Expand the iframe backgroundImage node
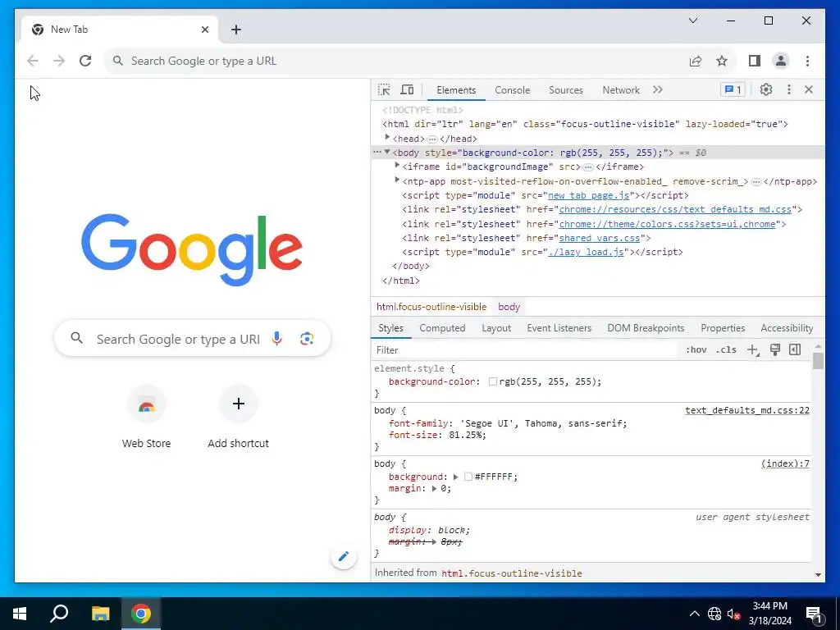The height and width of the screenshot is (630, 840). (x=397, y=166)
